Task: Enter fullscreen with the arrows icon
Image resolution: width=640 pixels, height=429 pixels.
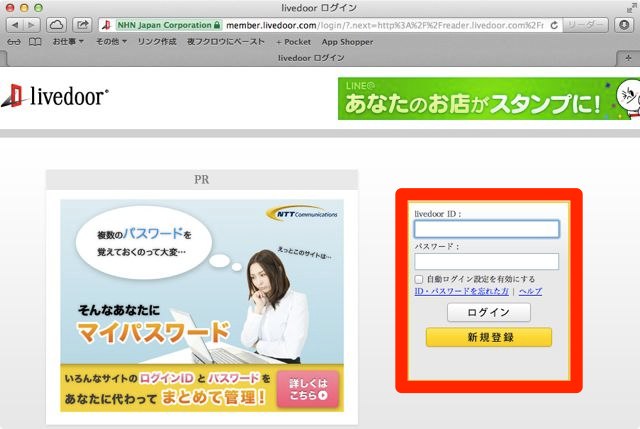Action: [632, 8]
